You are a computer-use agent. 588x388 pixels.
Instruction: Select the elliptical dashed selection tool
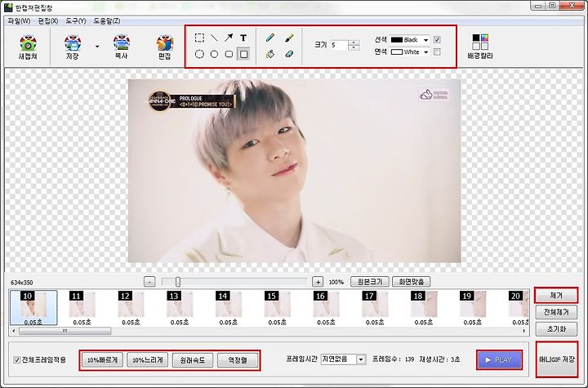coord(199,54)
